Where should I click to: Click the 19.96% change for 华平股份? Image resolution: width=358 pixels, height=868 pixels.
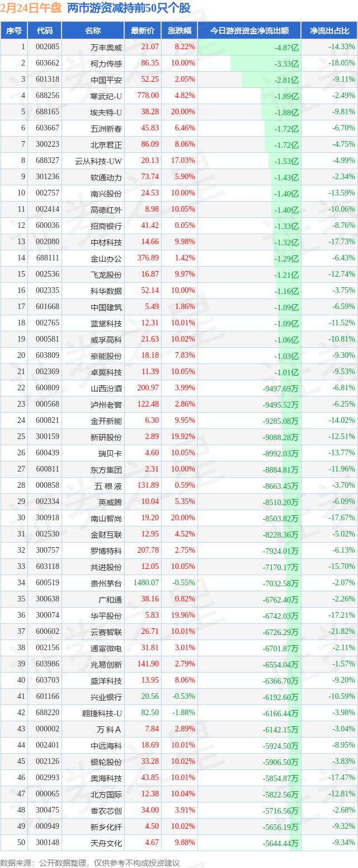pyautogui.click(x=183, y=615)
